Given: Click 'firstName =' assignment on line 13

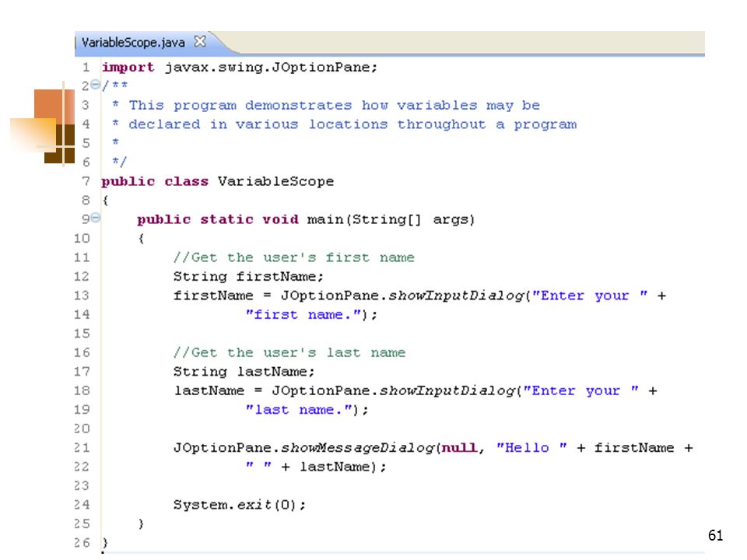Looking at the screenshot, I should click(x=222, y=296).
